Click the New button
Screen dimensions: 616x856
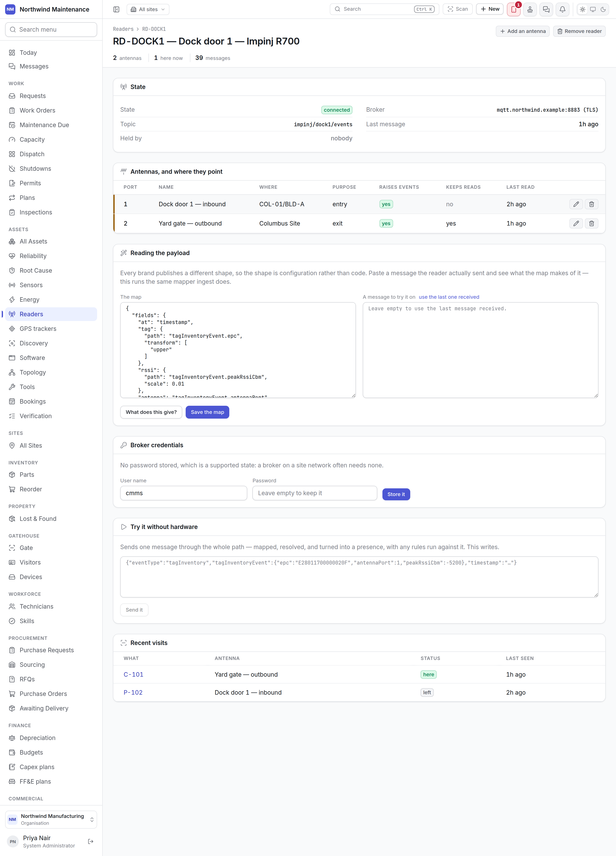[x=490, y=9]
